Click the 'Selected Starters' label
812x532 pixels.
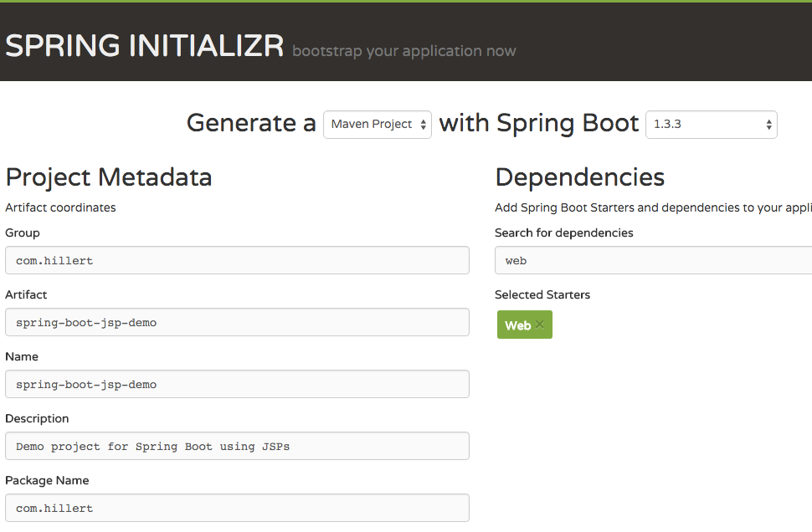542,294
